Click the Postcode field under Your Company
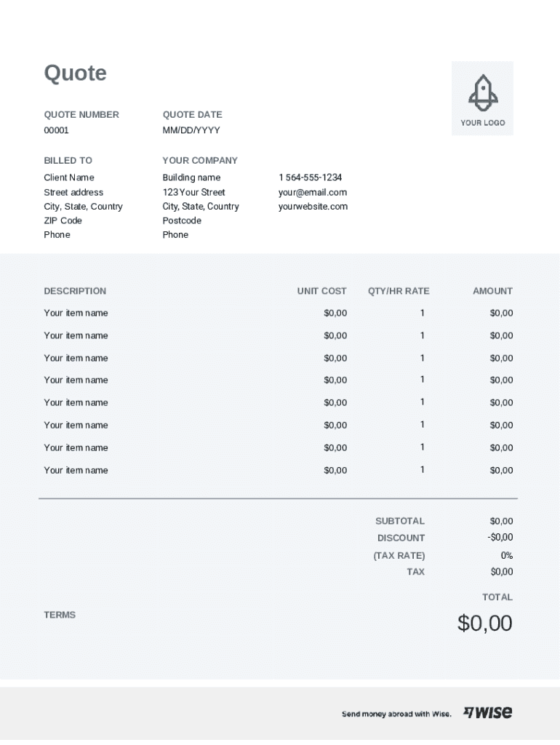 coord(182,220)
